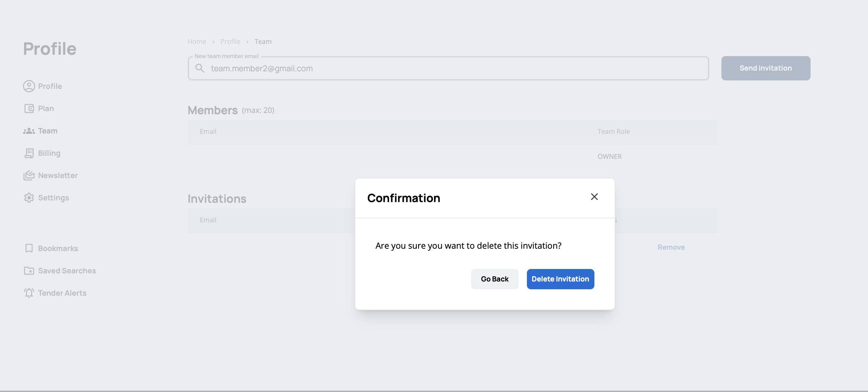Confirm with Delete Invitation button
The image size is (868, 392).
[560, 279]
